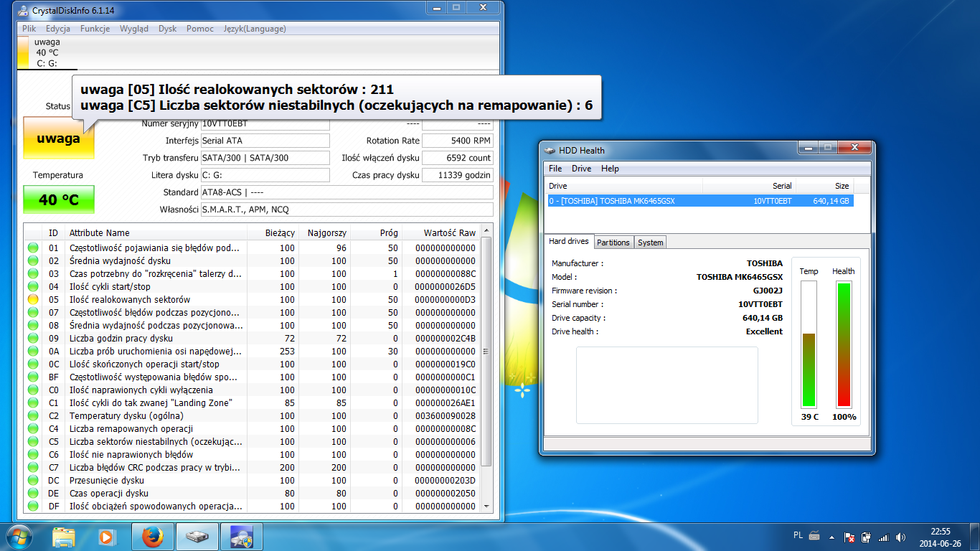980x551 pixels.
Task: Open the Wygląd menu
Action: 134,29
